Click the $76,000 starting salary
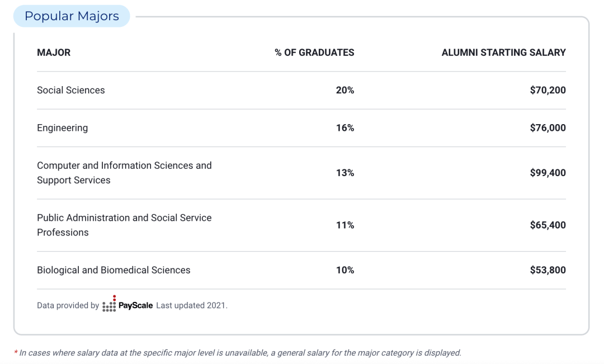This screenshot has height=364, width=604. (x=548, y=128)
